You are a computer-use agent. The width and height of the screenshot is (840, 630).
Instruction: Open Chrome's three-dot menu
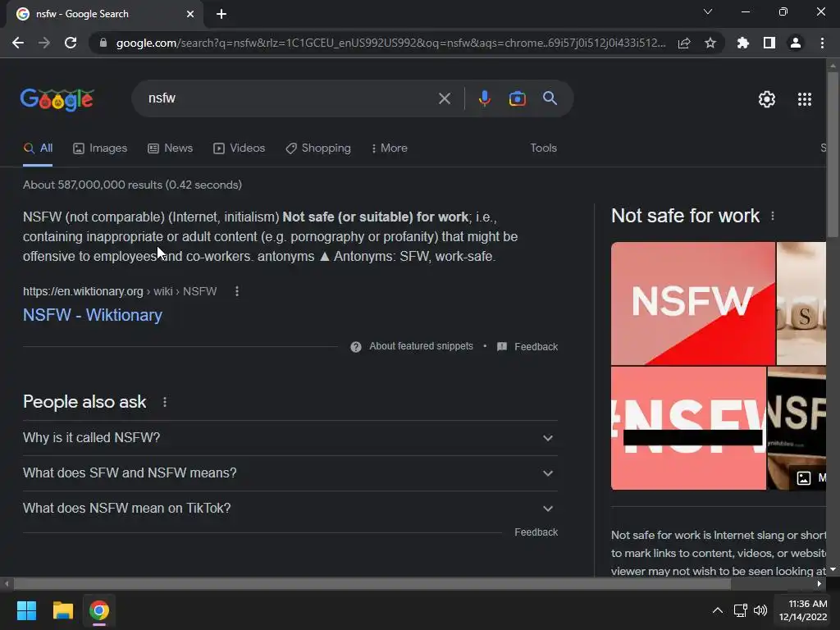(x=822, y=43)
